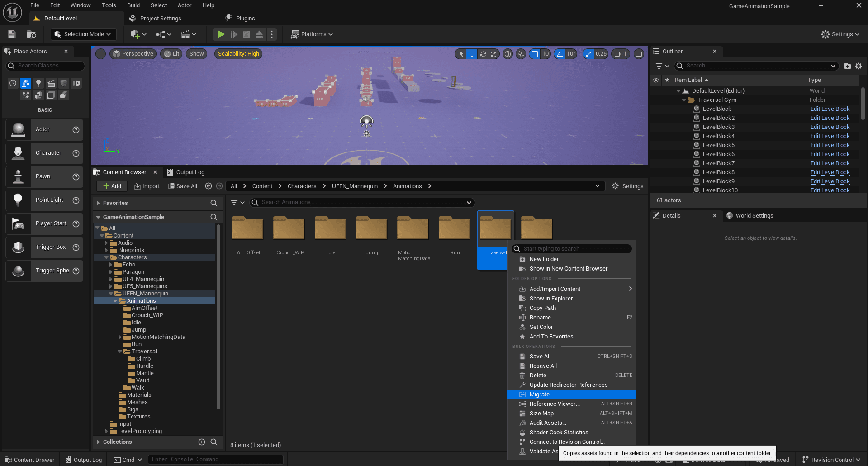Start Play in Editor
This screenshot has width=868, height=466.
[x=221, y=34]
